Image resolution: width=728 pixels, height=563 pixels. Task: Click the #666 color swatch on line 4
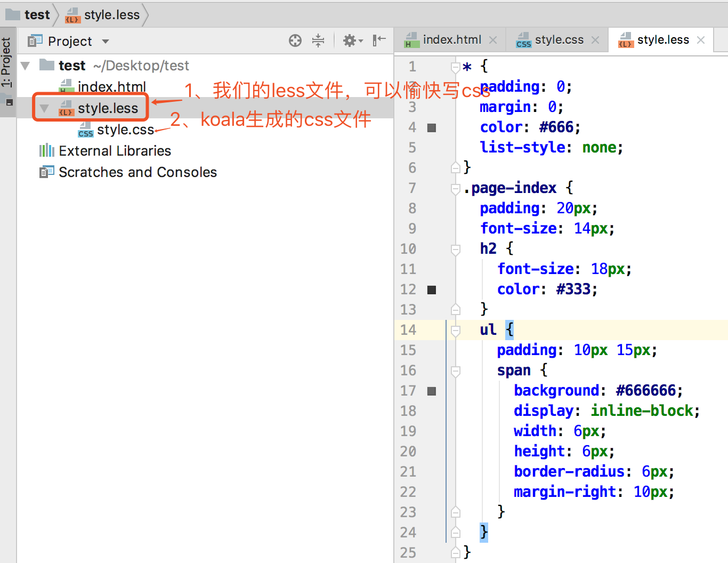[x=432, y=128]
